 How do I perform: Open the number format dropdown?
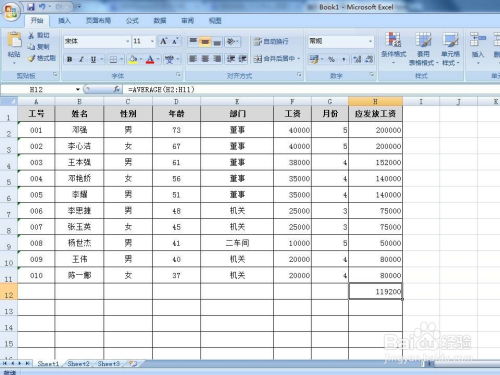click(x=370, y=41)
